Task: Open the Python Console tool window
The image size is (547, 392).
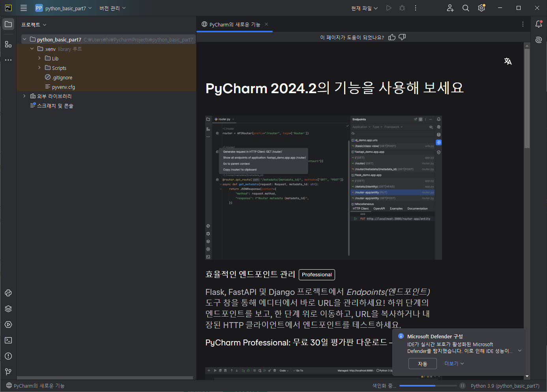Action: coord(8,293)
